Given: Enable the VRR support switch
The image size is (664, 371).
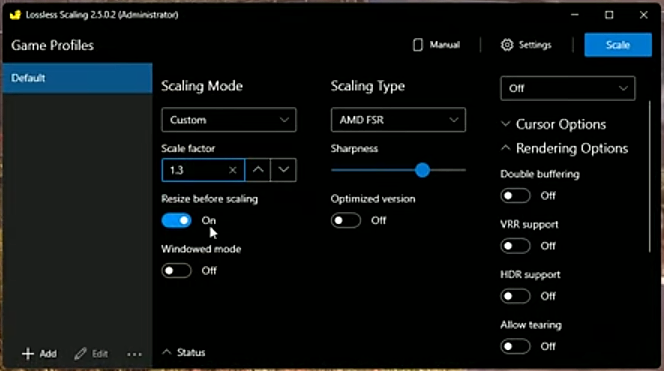Looking at the screenshot, I should 515,246.
